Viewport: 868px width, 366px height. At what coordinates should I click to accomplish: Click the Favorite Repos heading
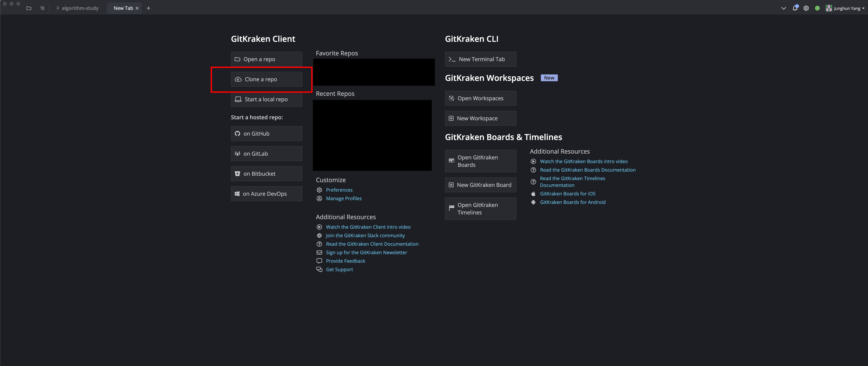[337, 53]
